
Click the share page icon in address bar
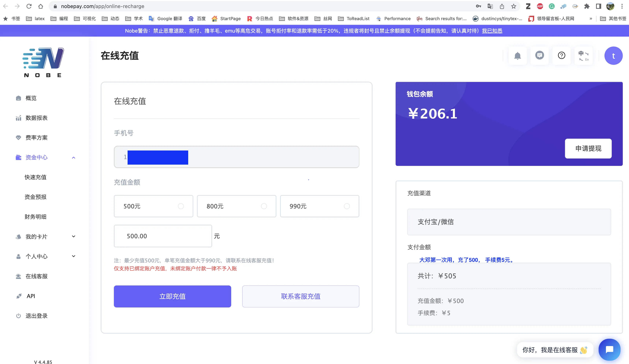[x=502, y=6]
